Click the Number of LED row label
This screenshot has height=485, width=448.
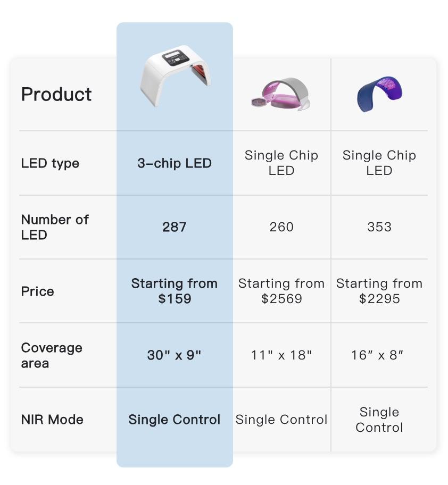(x=55, y=227)
